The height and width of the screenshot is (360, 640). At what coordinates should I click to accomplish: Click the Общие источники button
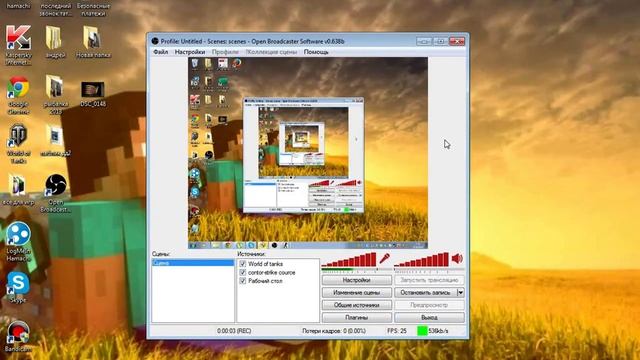357,305
